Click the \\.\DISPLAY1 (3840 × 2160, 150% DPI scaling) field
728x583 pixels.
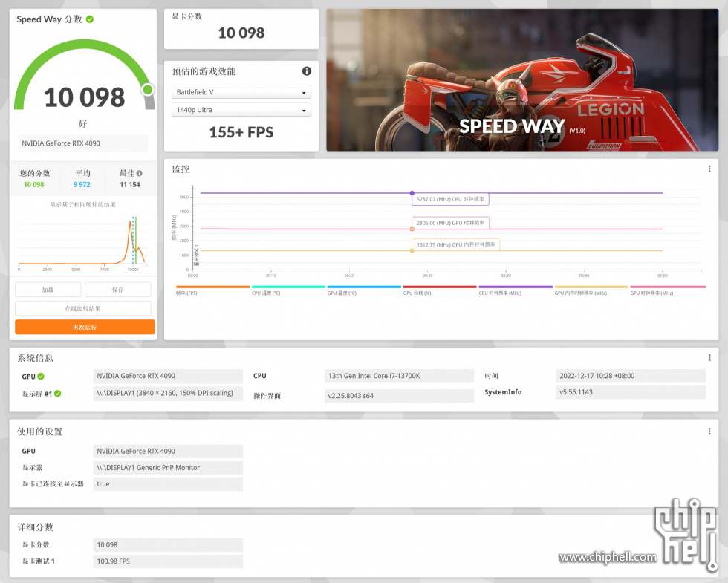[x=168, y=393]
